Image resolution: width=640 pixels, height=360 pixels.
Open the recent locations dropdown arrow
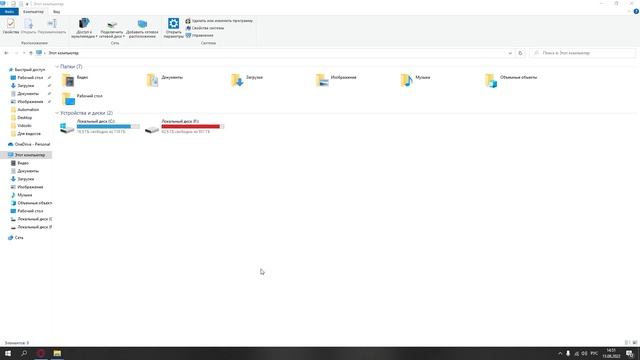[24, 53]
